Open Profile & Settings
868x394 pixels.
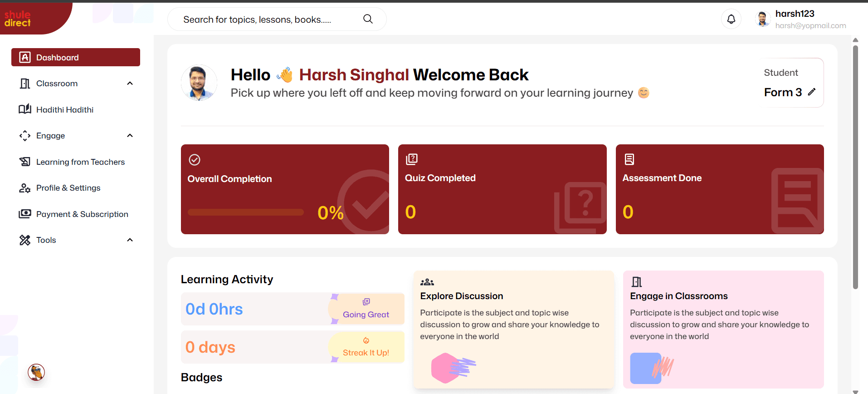click(x=76, y=188)
